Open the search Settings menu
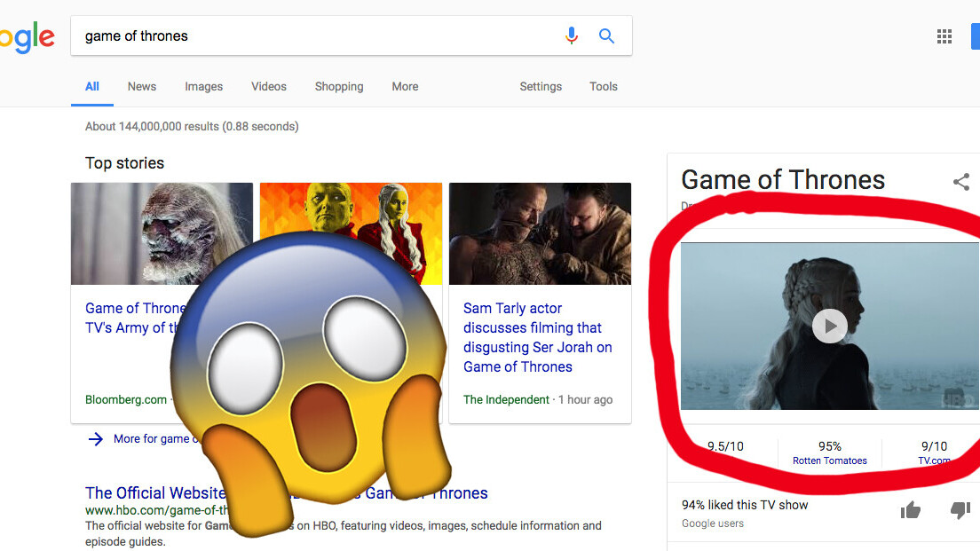Viewport: 980px width, 551px height. click(x=541, y=86)
